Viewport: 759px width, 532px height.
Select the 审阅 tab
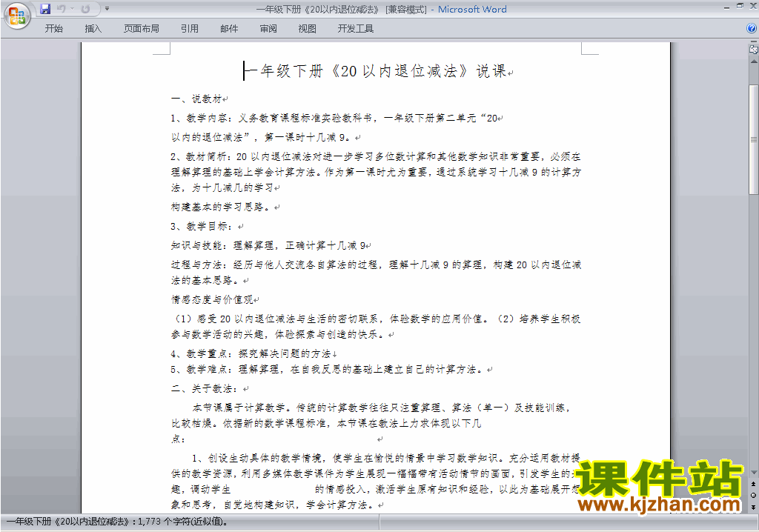click(268, 29)
